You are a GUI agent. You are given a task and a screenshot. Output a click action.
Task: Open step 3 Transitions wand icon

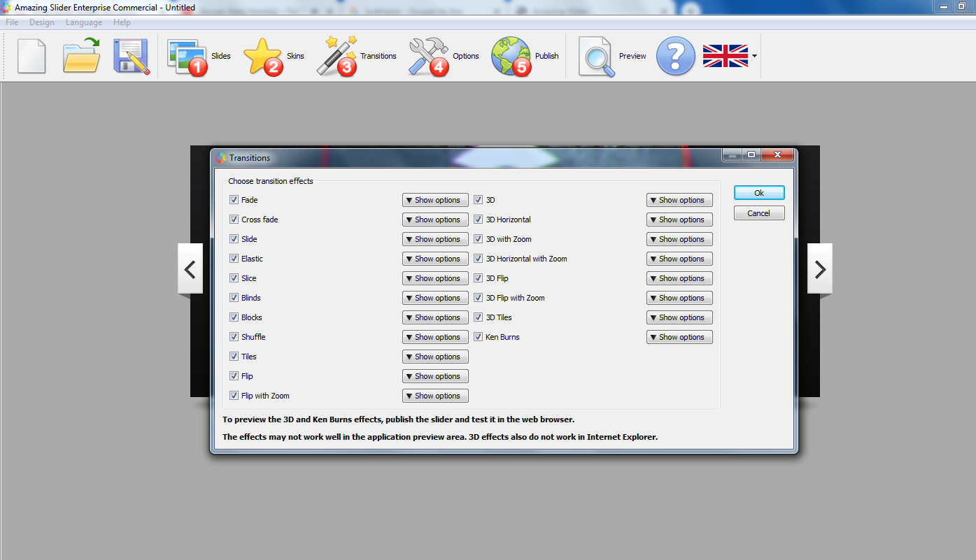[x=337, y=56]
